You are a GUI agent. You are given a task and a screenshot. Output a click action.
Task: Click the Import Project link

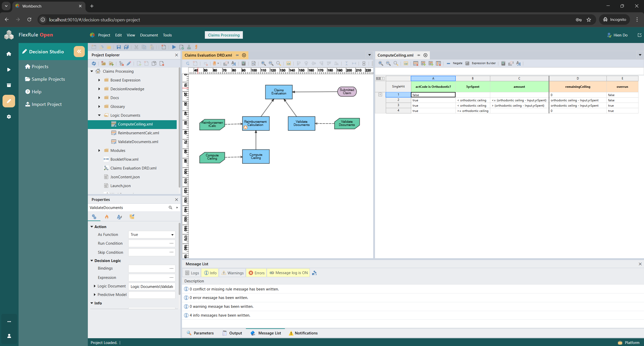click(43, 104)
